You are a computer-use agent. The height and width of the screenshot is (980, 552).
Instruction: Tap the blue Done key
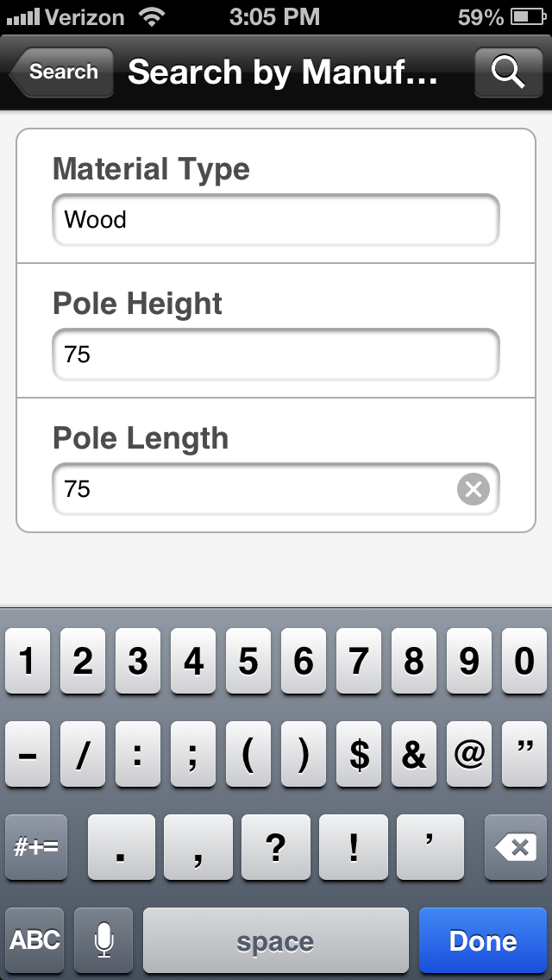483,940
